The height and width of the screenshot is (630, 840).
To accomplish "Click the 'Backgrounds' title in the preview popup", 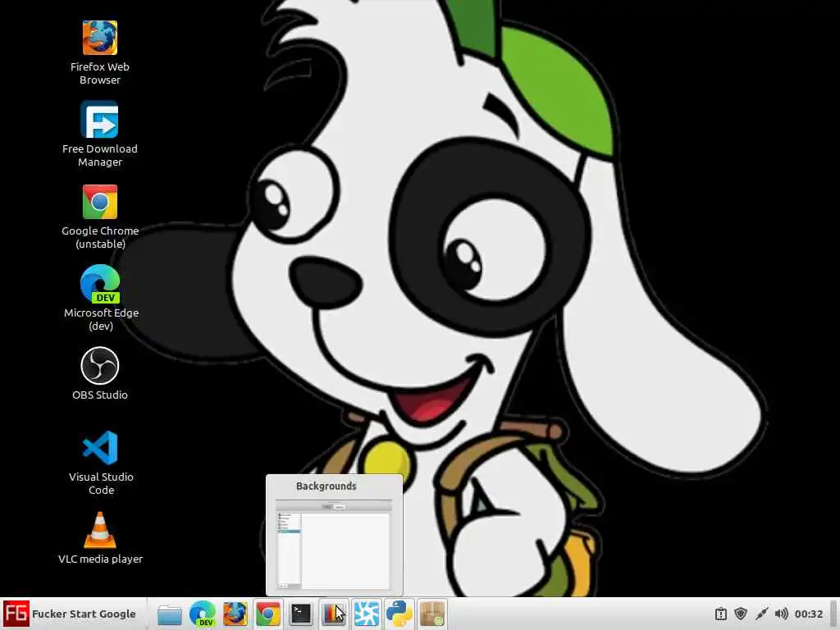I will (x=326, y=486).
